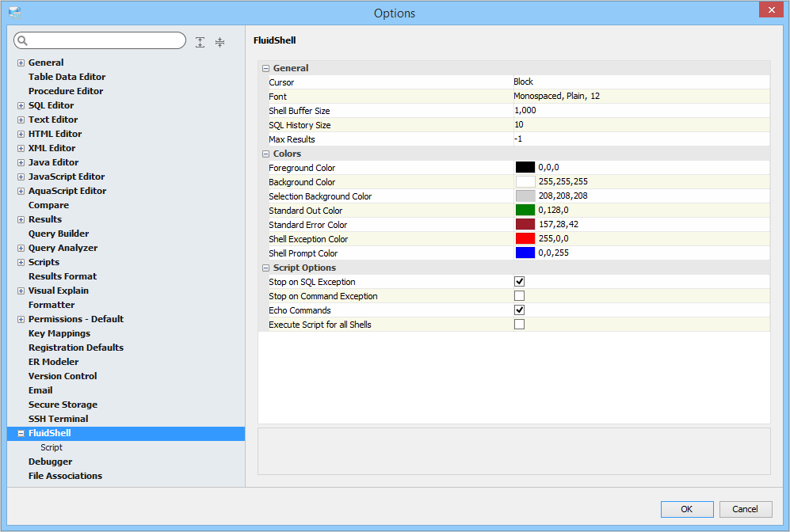Collapse the General property section
This screenshot has height=532, width=790.
click(x=266, y=68)
